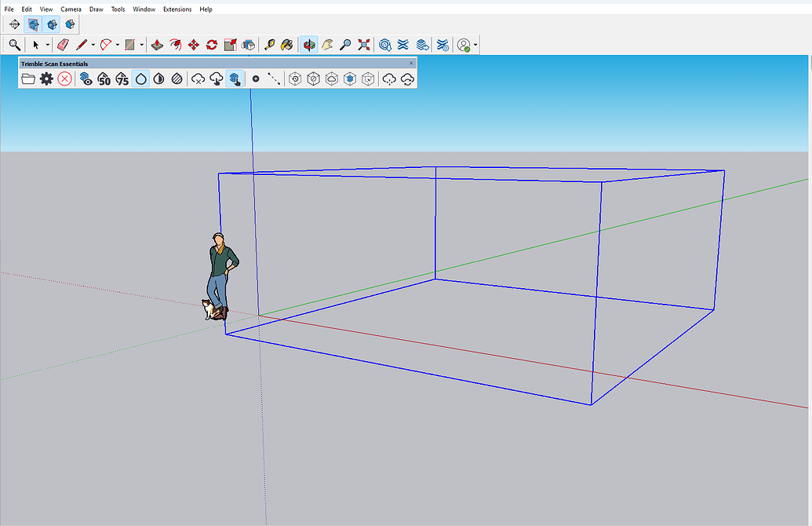Expand the Rectangle tool dropdown

pos(141,45)
